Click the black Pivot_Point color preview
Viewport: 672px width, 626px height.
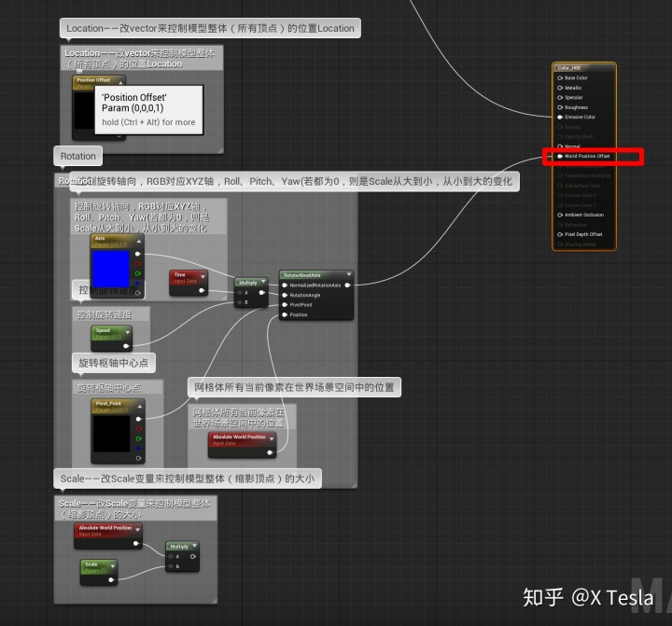(111, 434)
